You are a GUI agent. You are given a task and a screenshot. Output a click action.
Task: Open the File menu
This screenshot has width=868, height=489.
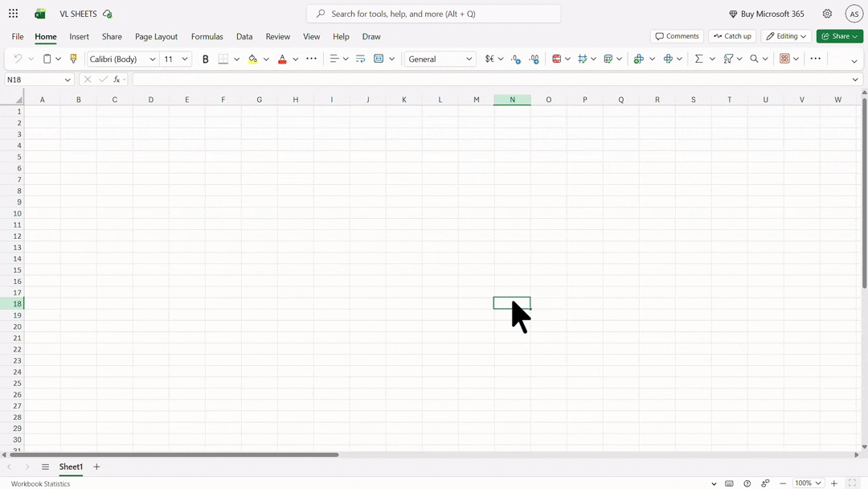pos(18,36)
